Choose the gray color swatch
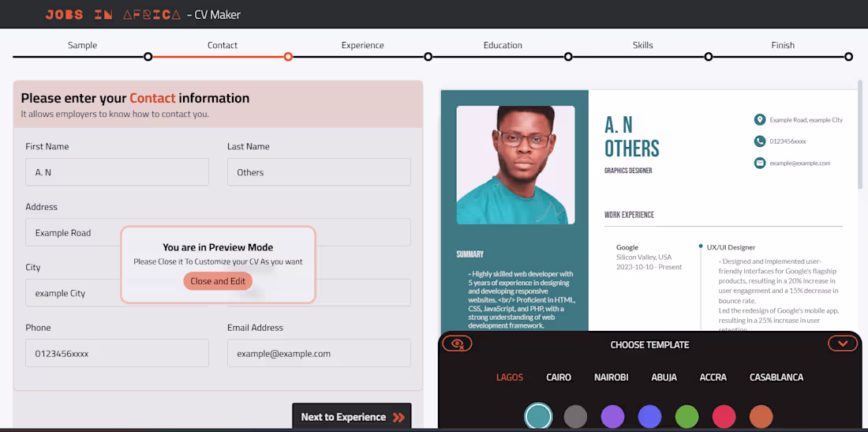Screen dimensions: 868x432 tap(575, 416)
